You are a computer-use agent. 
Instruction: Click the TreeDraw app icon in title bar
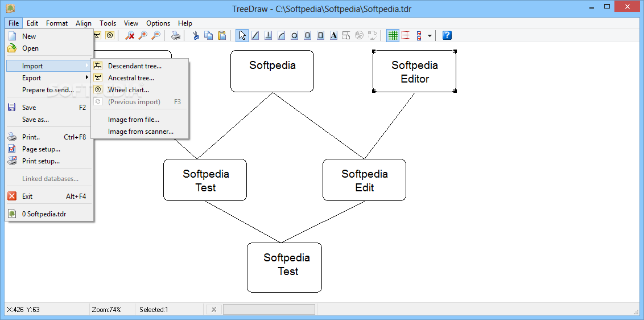[x=11, y=8]
